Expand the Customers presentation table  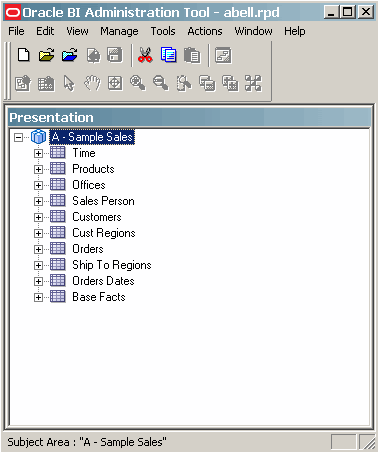click(x=38, y=217)
